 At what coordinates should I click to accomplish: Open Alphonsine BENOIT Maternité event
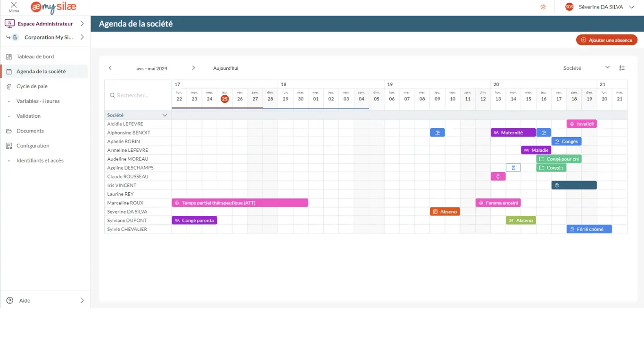click(513, 133)
